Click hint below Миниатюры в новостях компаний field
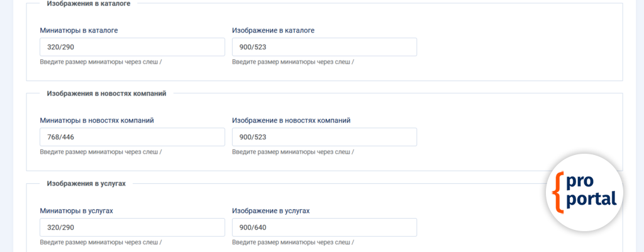 (x=101, y=152)
